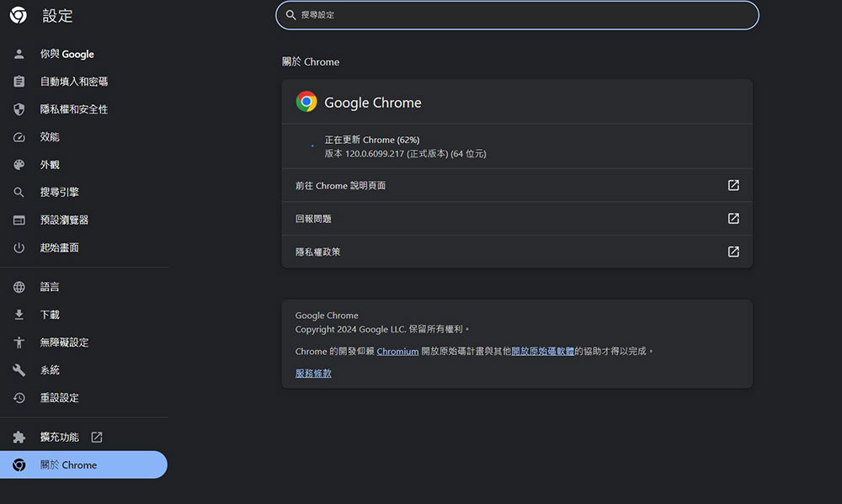
Task: Click the 效能 speedometer icon
Action: (x=19, y=137)
